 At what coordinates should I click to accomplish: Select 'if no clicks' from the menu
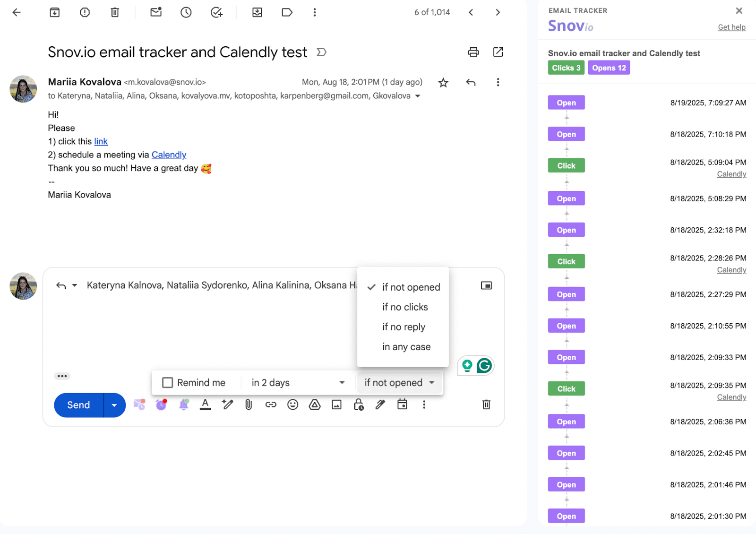pos(405,307)
